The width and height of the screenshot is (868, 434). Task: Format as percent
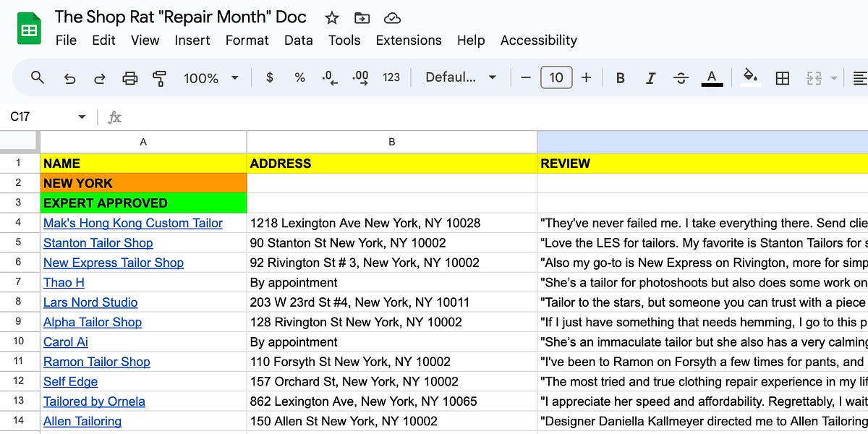point(299,77)
